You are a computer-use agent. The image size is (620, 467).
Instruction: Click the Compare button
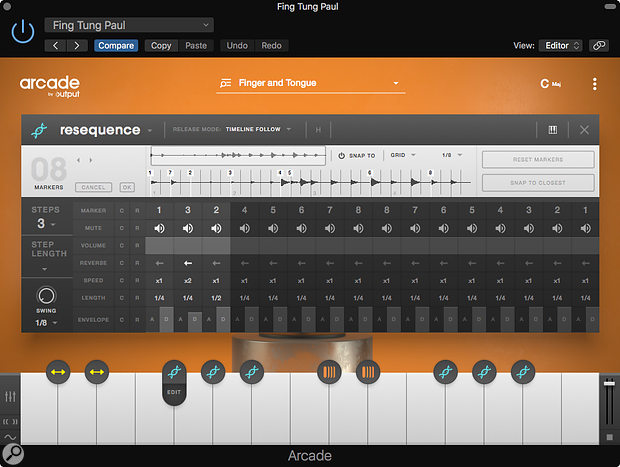[116, 45]
